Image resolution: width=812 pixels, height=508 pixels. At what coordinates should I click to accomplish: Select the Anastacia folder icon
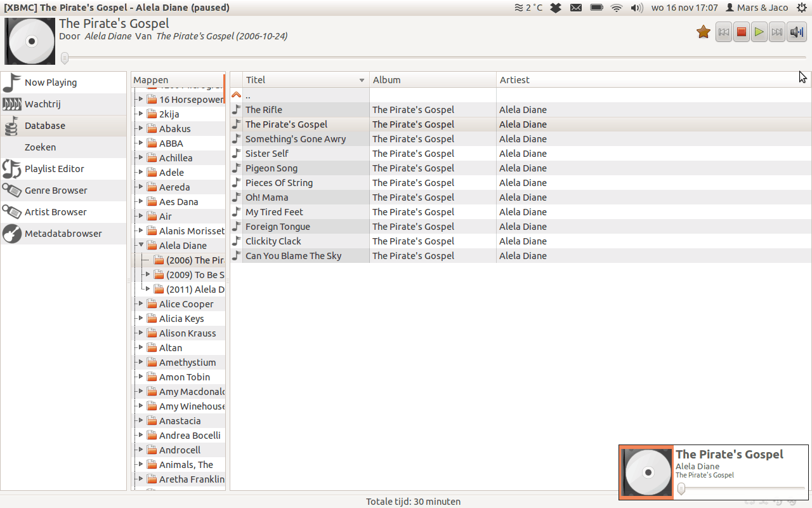152,420
